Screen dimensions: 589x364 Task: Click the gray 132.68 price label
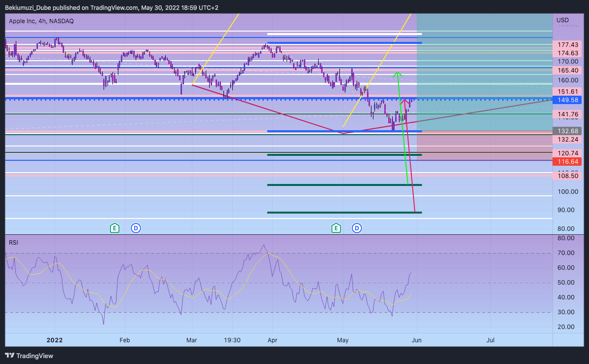[567, 131]
